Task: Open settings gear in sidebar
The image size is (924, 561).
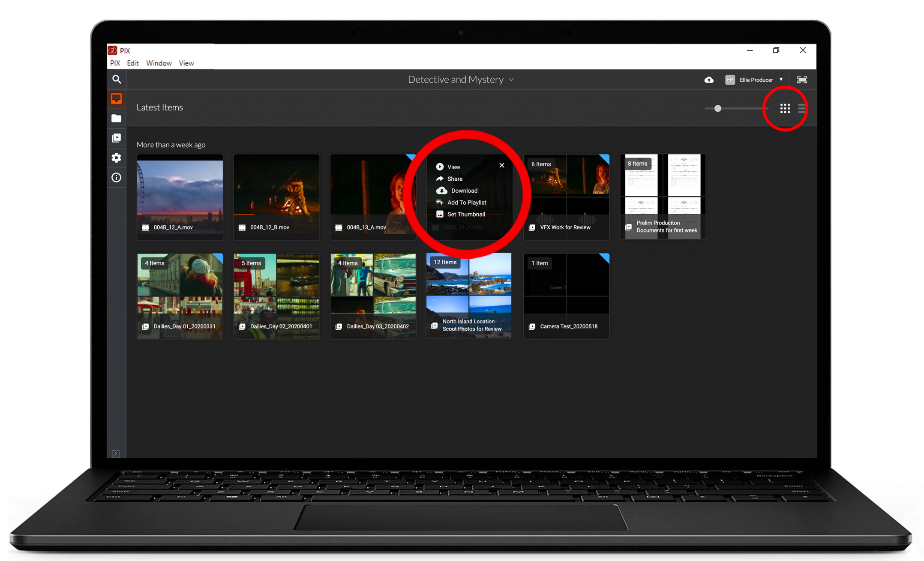Action: (117, 158)
